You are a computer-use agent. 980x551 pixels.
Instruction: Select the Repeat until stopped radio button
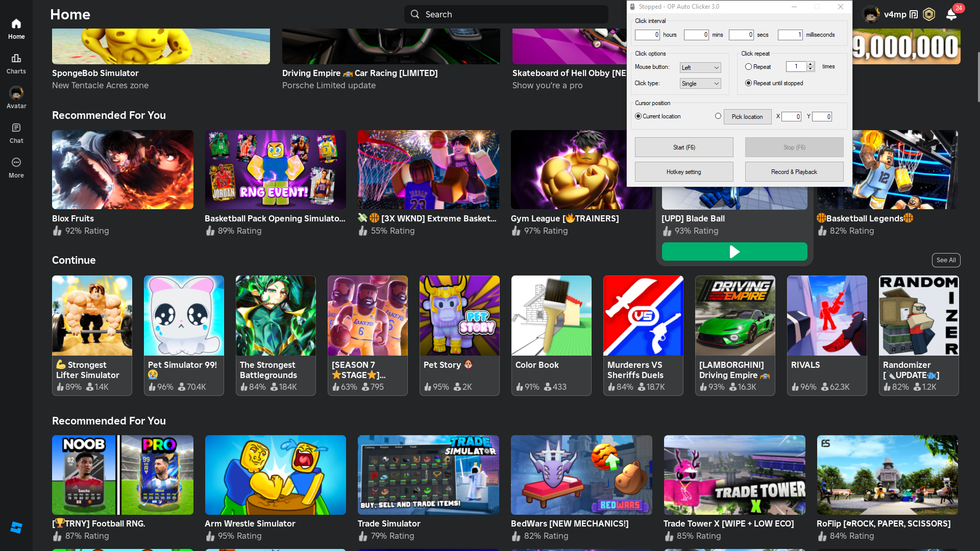pos(748,83)
